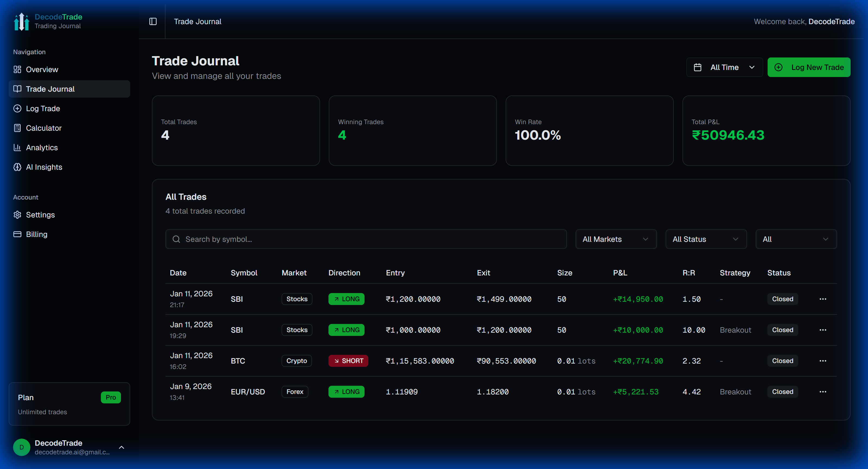This screenshot has width=868, height=469.
Task: Toggle the sidebar collapse icon
Action: point(153,21)
